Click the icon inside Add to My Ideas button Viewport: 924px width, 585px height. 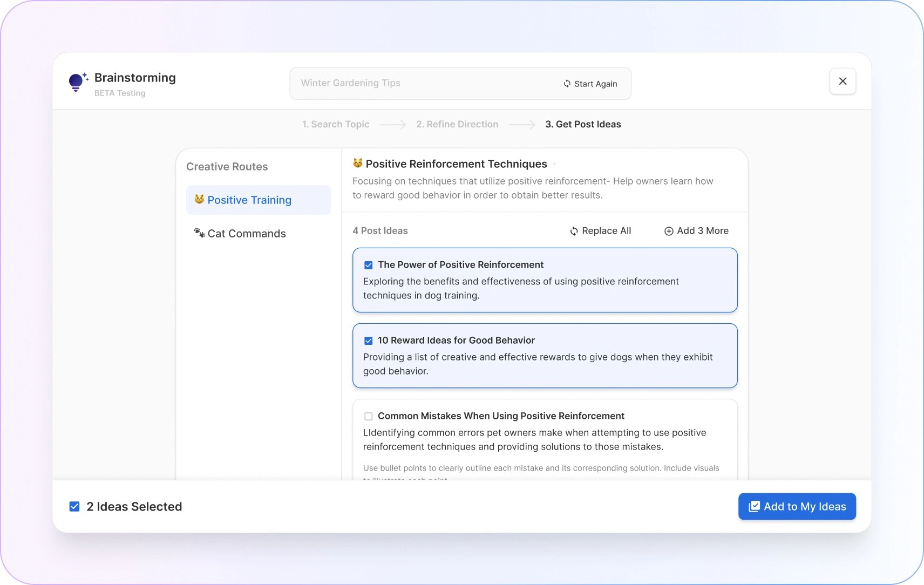[x=754, y=506]
